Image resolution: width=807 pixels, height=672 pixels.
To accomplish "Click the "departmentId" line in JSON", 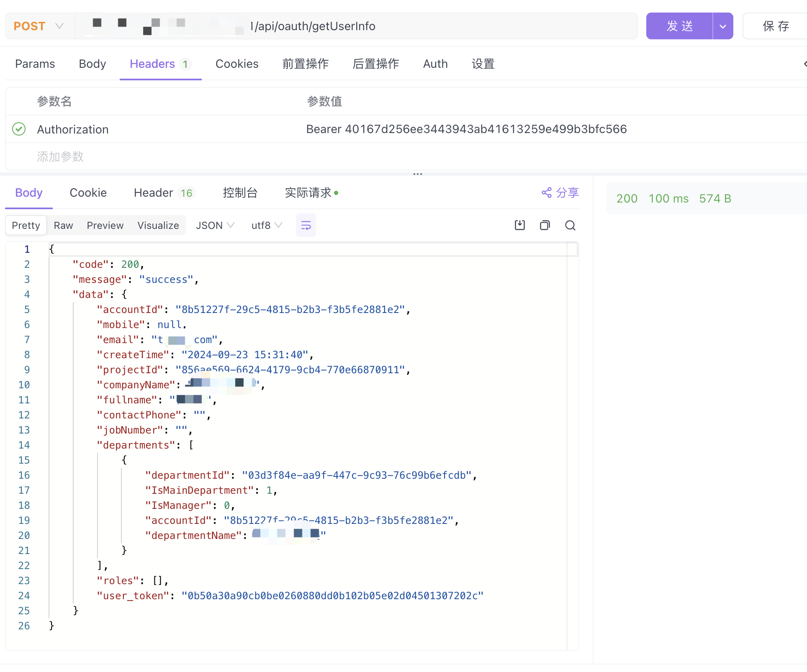I will 311,475.
